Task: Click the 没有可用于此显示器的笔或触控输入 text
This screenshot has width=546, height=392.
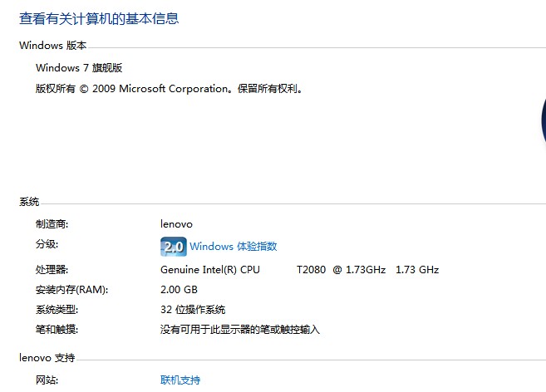Action: [x=240, y=330]
